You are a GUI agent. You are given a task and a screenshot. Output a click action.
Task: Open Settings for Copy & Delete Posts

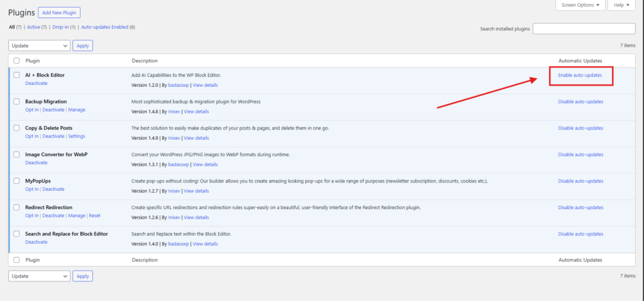pos(76,136)
